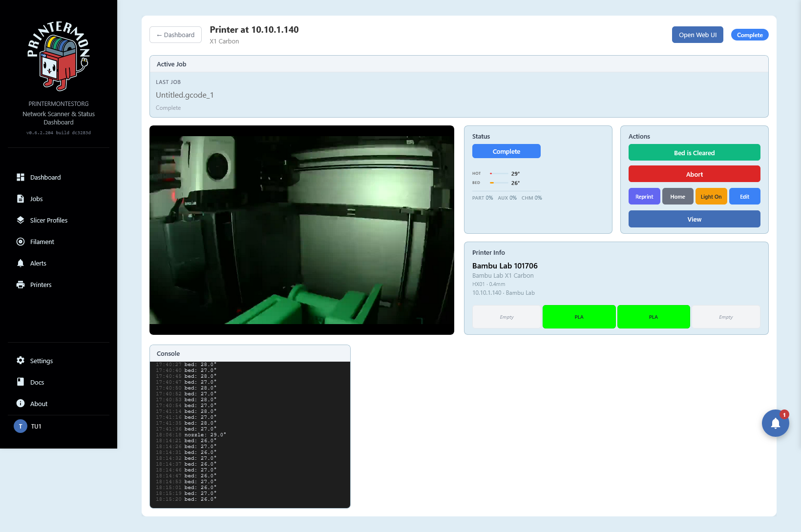This screenshot has width=801, height=532.
Task: Click the printer camera feed image
Action: pos(301,230)
